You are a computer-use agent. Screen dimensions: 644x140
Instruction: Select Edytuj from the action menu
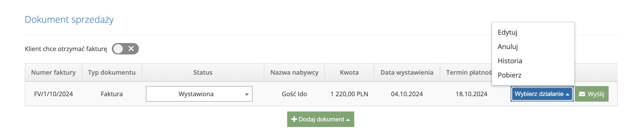click(507, 32)
